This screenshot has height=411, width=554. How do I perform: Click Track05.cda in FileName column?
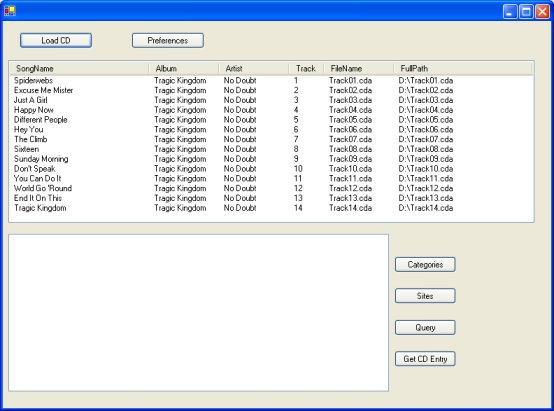(350, 120)
